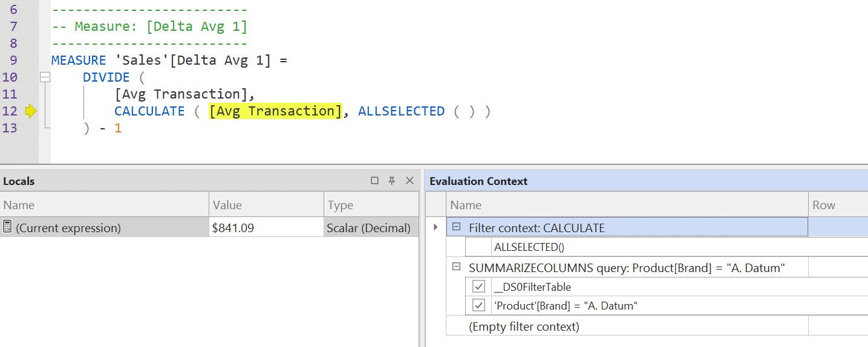Uncheck the __DS0FilterTable checkbox
Image resolution: width=868 pixels, height=347 pixels.
pyautogui.click(x=479, y=287)
